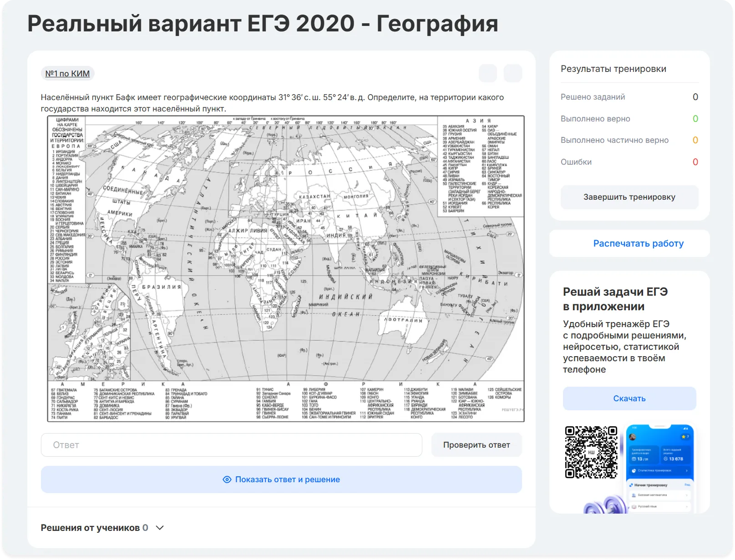Screen dimensions: 735x560
Task: Click the Скачать app button
Action: pyautogui.click(x=629, y=399)
